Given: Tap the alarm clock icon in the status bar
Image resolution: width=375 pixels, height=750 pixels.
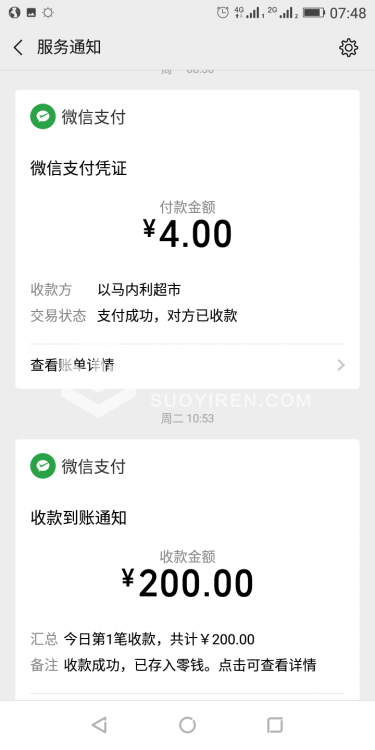Looking at the screenshot, I should 223,13.
